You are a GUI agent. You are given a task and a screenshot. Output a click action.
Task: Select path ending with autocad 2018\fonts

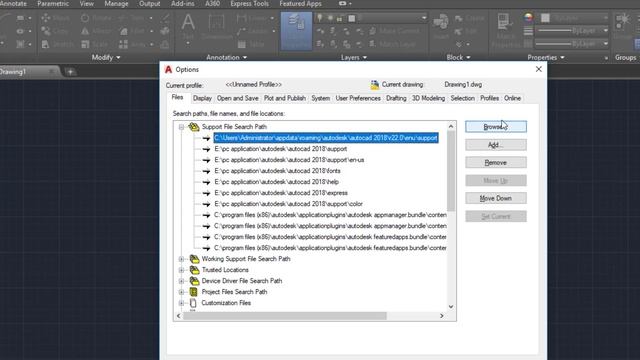[x=278, y=171]
